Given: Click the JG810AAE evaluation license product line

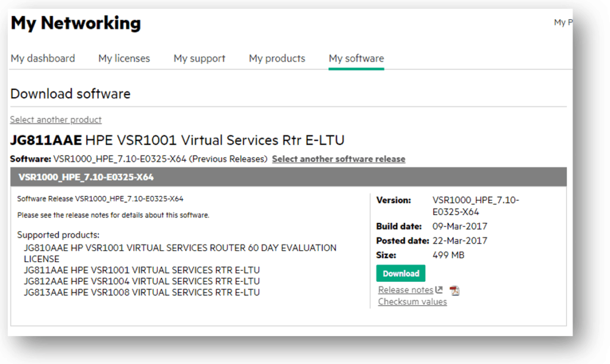Looking at the screenshot, I should pos(180,248).
